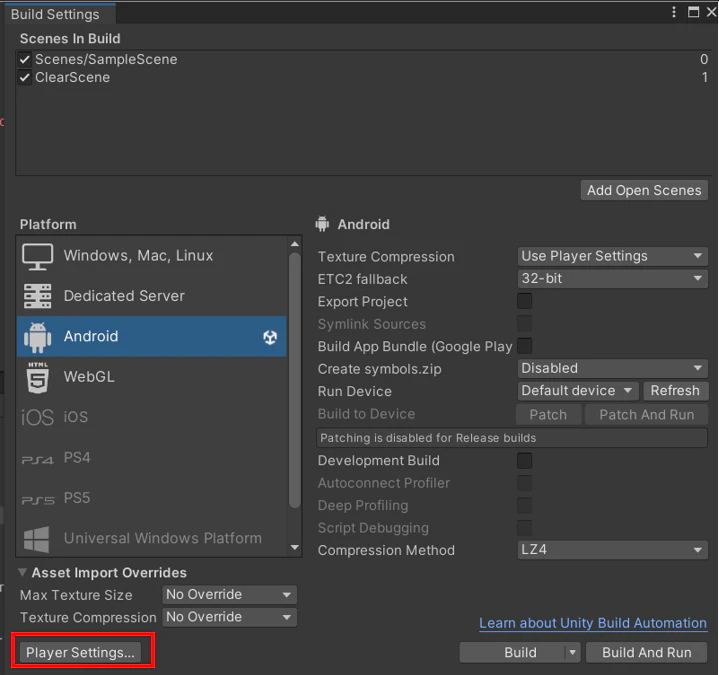Uncheck the Scenes/SampleScene checkbox
This screenshot has width=719, height=675.
[25, 60]
